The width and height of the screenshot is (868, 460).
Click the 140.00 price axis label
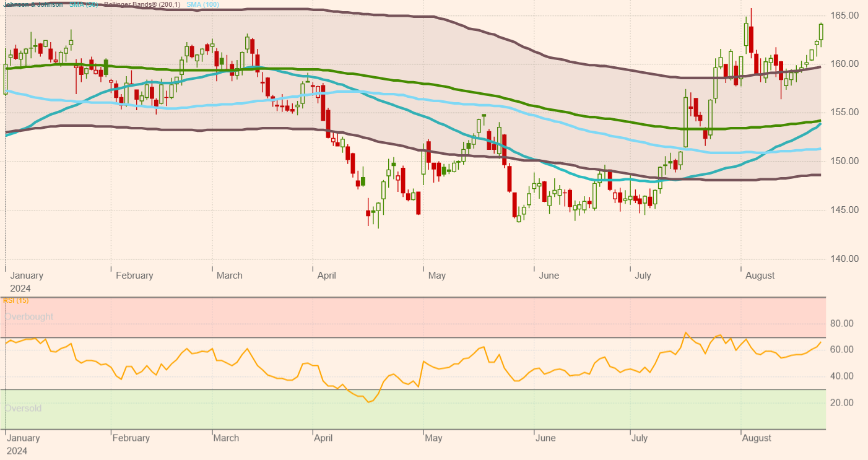846,259
